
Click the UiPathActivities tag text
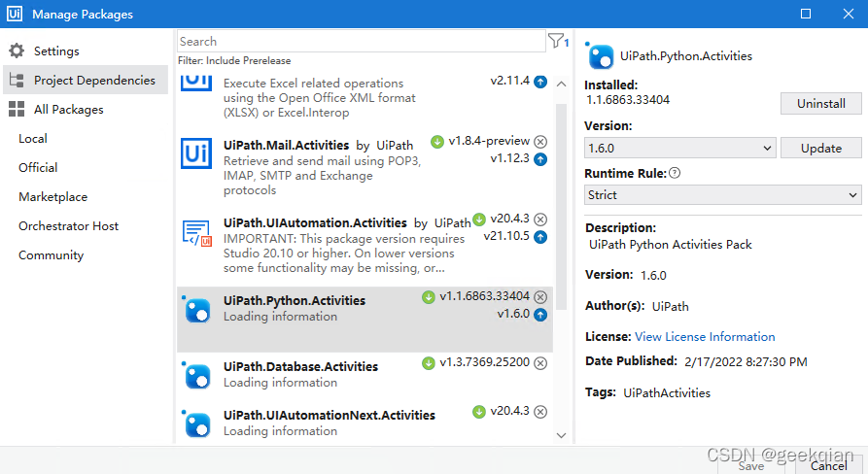click(x=667, y=393)
